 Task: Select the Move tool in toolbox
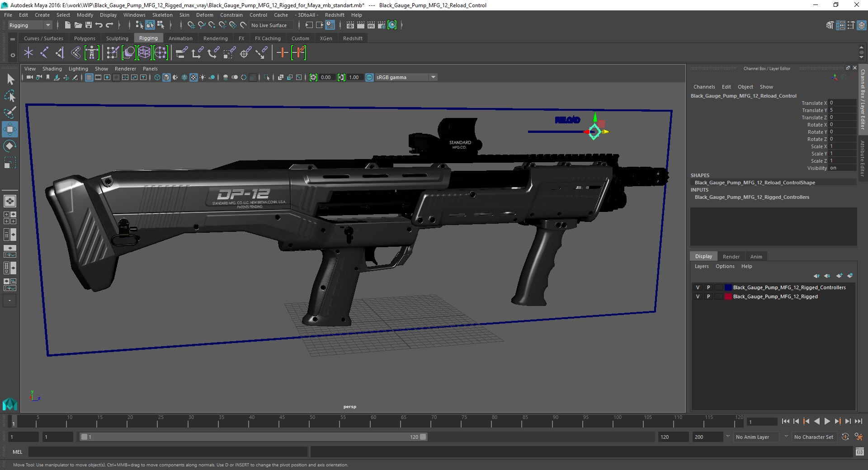pyautogui.click(x=10, y=129)
